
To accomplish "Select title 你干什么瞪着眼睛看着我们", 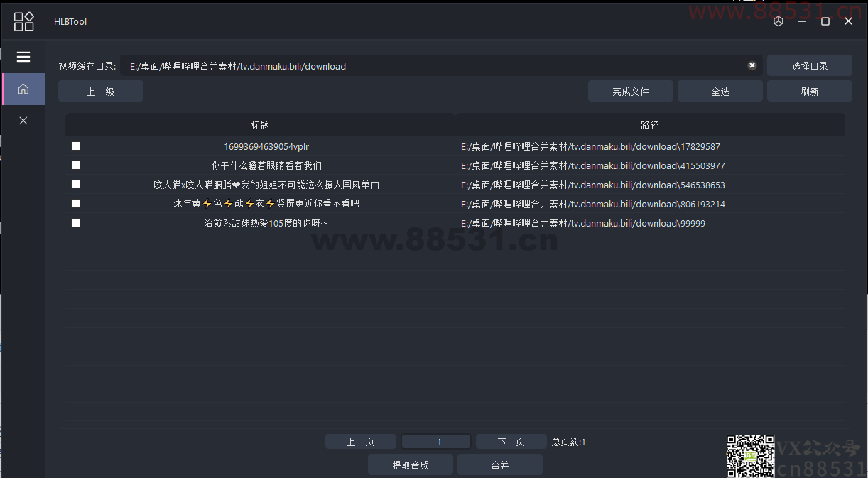I will click(266, 166).
